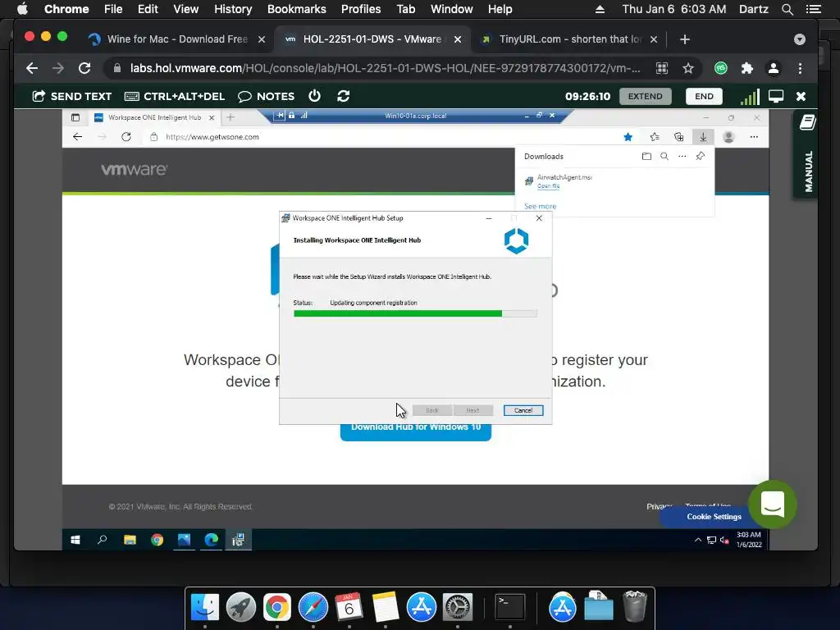Screen dimensions: 840x630
Task: Cancel the Workspace ONE Hub setup
Action: point(523,410)
